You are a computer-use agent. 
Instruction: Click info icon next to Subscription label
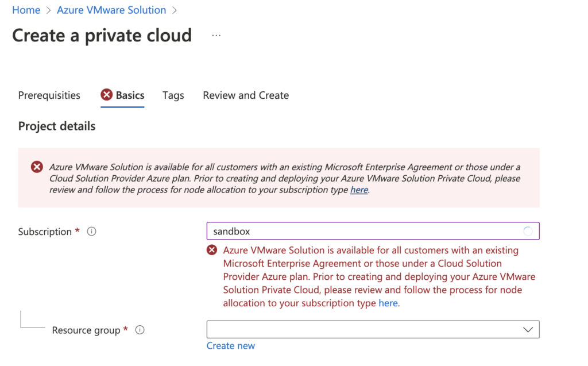91,232
